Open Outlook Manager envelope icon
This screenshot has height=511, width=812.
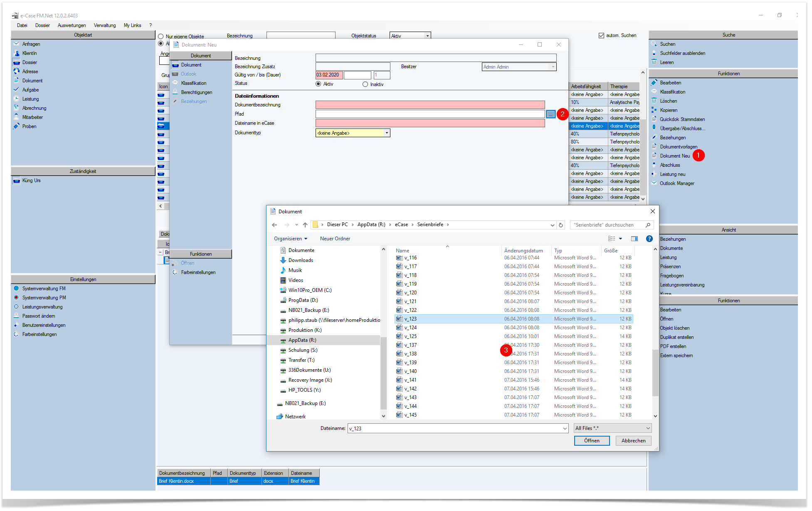[x=654, y=183]
